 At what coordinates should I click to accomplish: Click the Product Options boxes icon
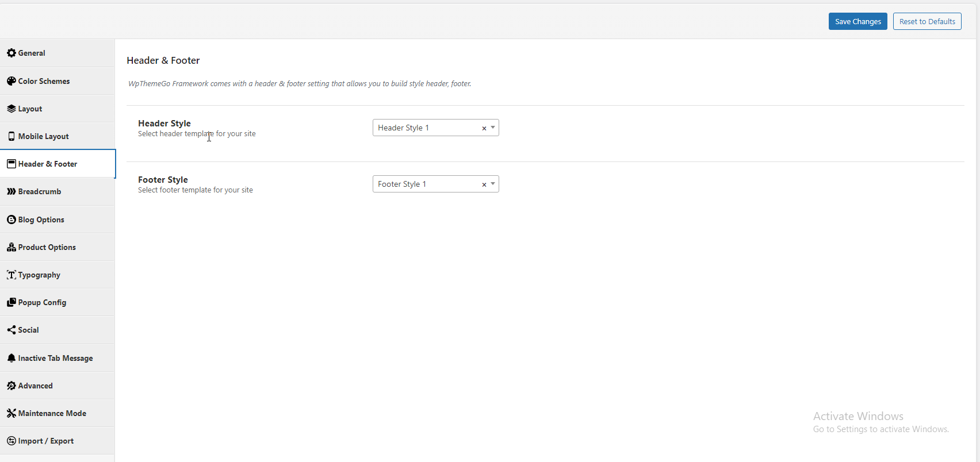[x=11, y=247]
